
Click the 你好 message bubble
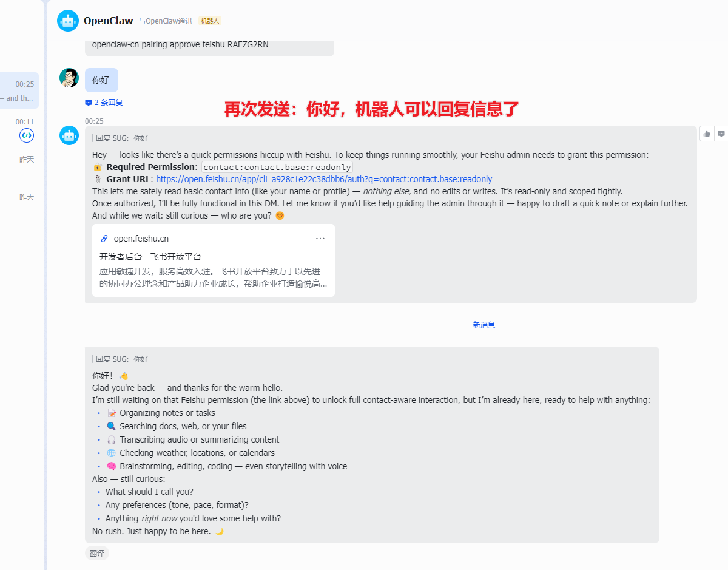point(101,80)
